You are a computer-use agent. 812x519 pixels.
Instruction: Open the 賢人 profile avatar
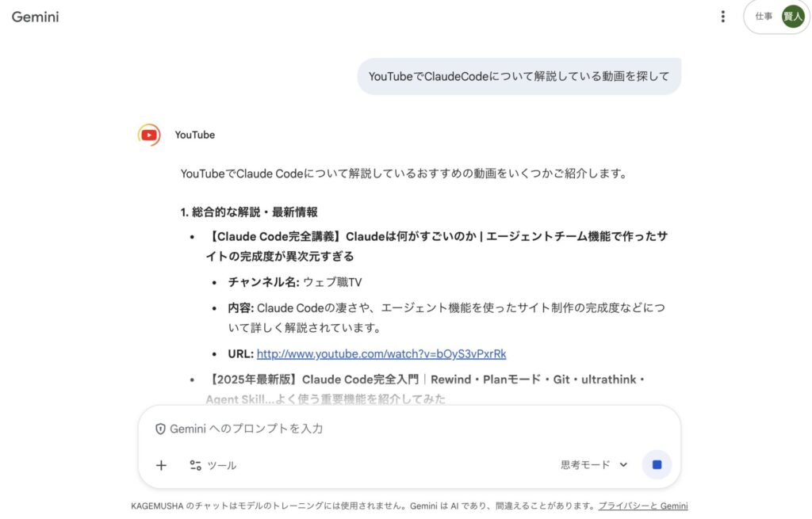tap(792, 15)
